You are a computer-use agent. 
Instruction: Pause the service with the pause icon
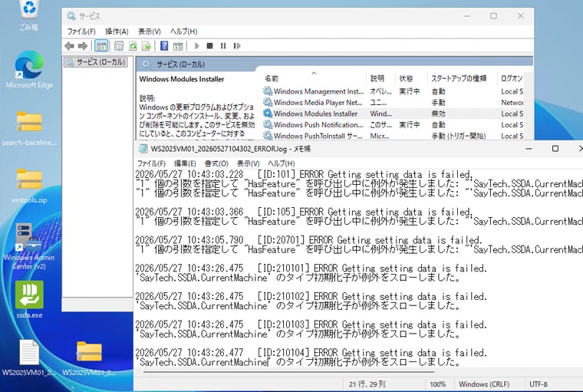click(223, 46)
